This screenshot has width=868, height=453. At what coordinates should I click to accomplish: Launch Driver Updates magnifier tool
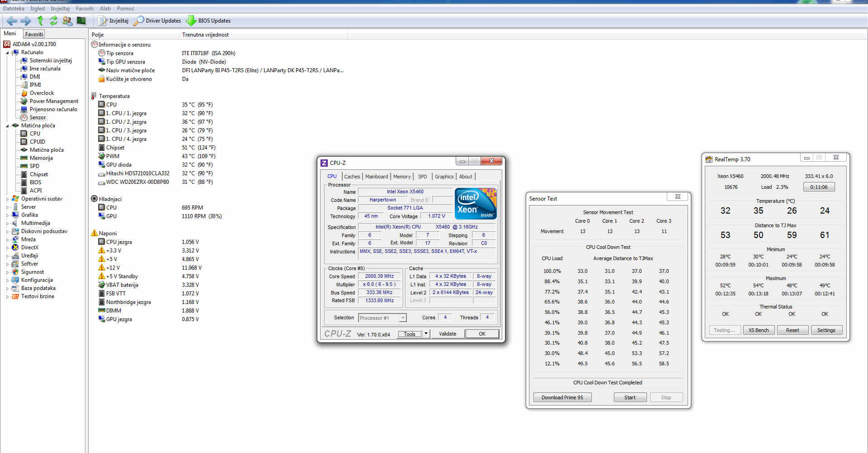(157, 21)
